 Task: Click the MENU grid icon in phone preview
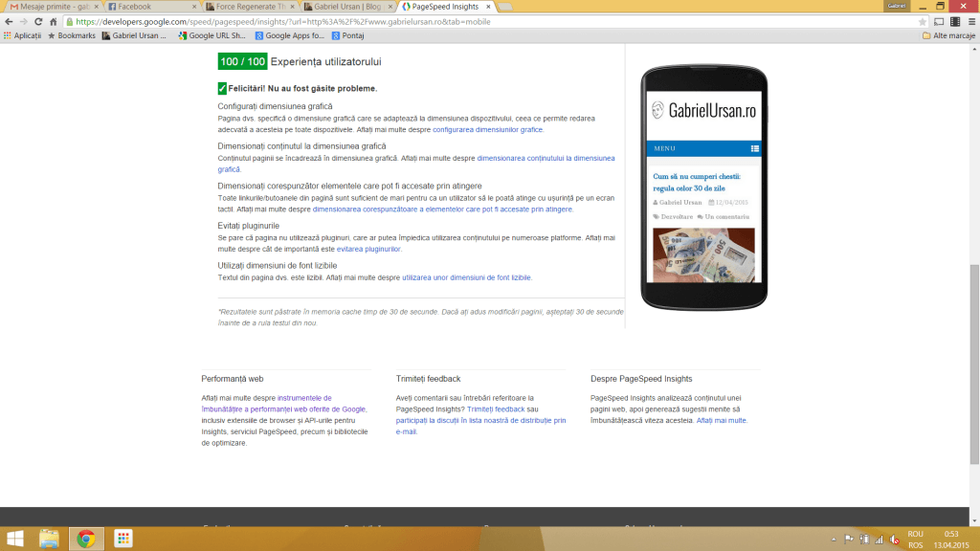click(x=754, y=148)
